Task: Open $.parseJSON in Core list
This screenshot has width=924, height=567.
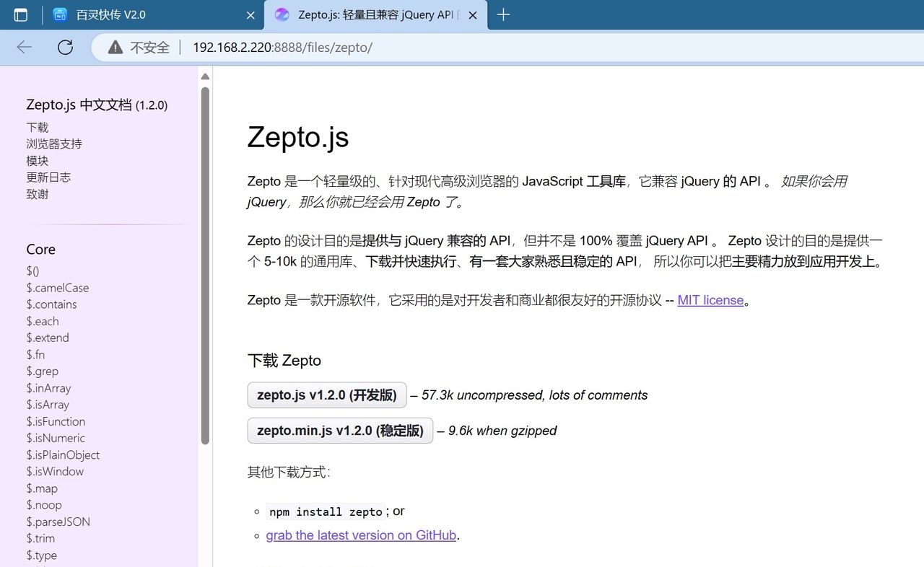Action: pos(58,522)
